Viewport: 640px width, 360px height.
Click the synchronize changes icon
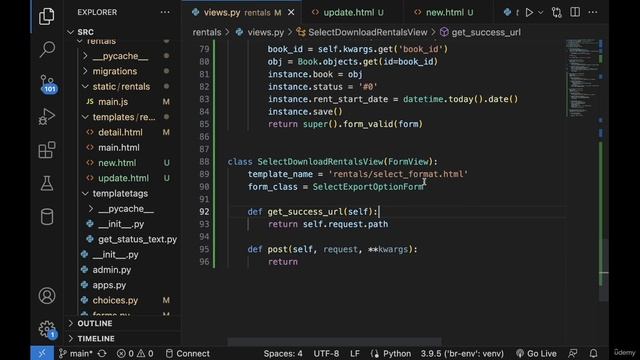pos(102,353)
